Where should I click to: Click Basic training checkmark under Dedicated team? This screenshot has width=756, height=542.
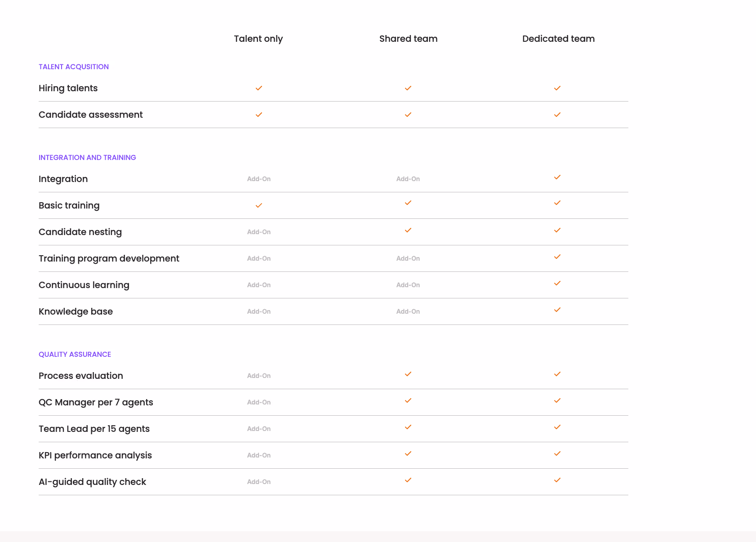[x=557, y=203]
